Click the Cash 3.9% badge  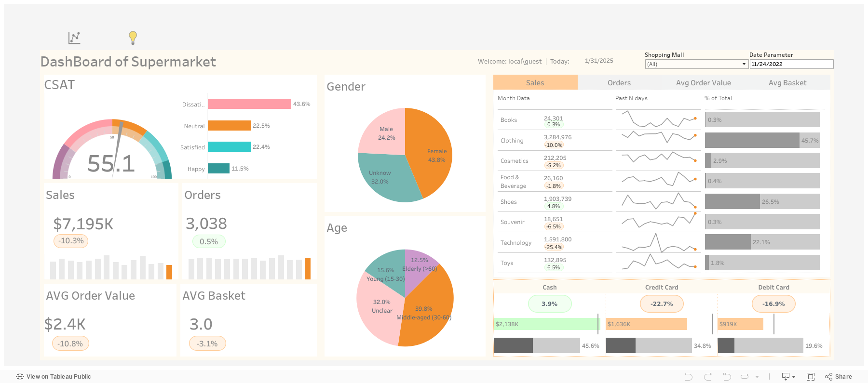pyautogui.click(x=550, y=304)
